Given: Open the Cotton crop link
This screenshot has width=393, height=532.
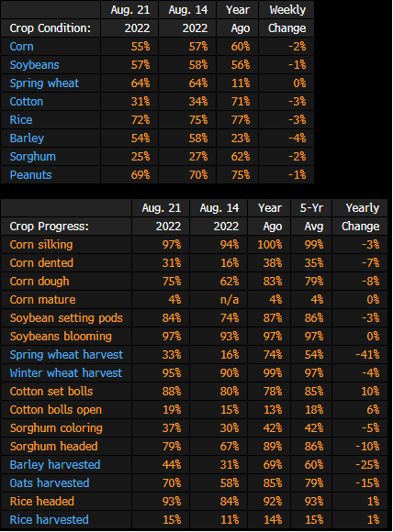Looking at the screenshot, I should coord(26,102).
